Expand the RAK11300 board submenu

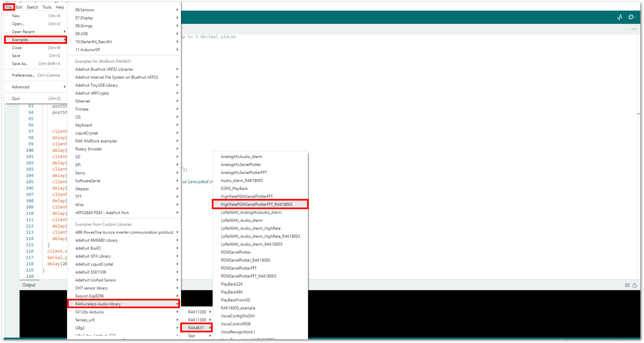pyautogui.click(x=197, y=320)
